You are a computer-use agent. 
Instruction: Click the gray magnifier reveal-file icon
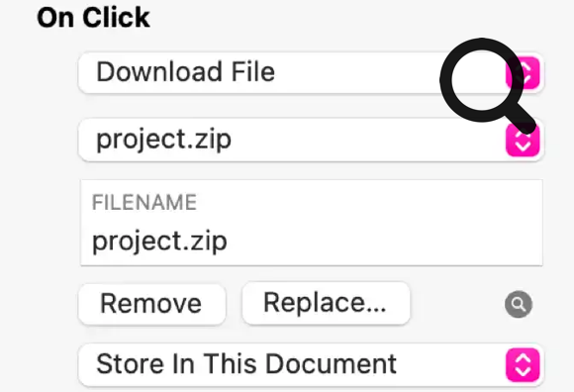click(518, 304)
